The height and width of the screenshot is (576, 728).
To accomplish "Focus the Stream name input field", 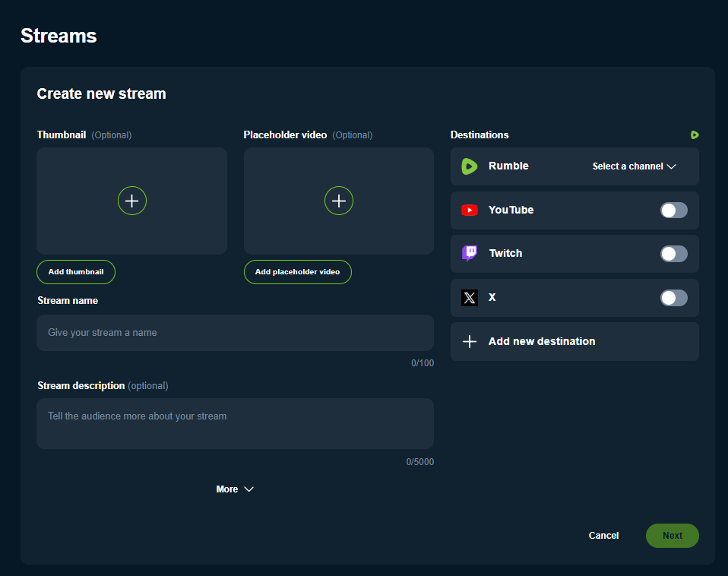I will (x=236, y=333).
